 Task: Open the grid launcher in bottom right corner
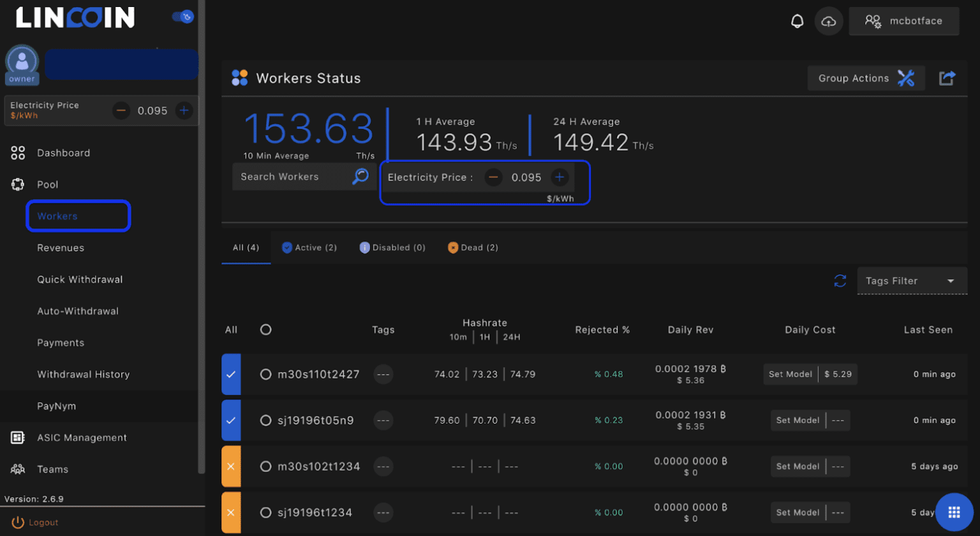955,512
